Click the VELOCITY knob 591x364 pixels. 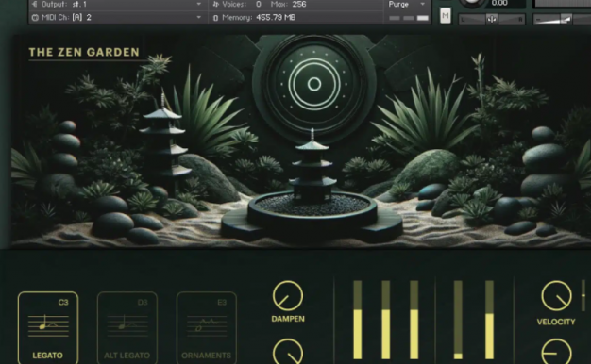coord(556,296)
